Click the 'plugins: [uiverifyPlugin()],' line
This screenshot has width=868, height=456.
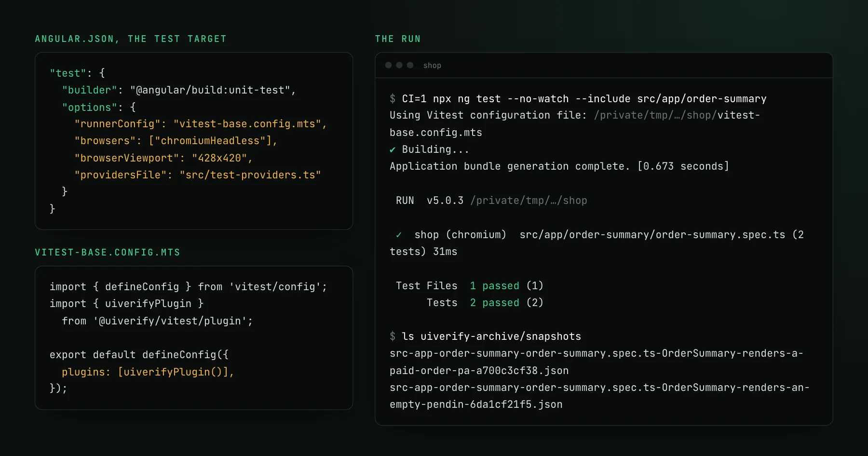pyautogui.click(x=148, y=372)
